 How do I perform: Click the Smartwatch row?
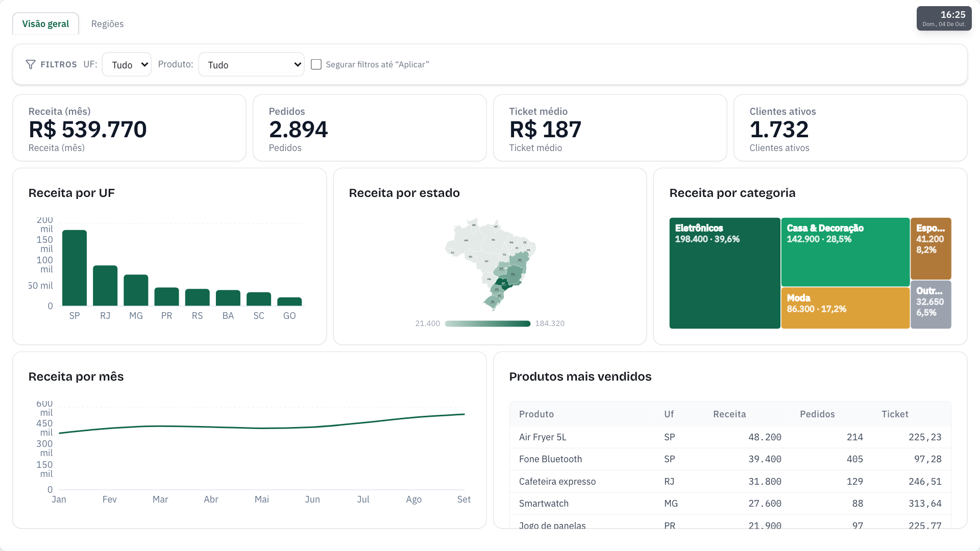tap(730, 504)
